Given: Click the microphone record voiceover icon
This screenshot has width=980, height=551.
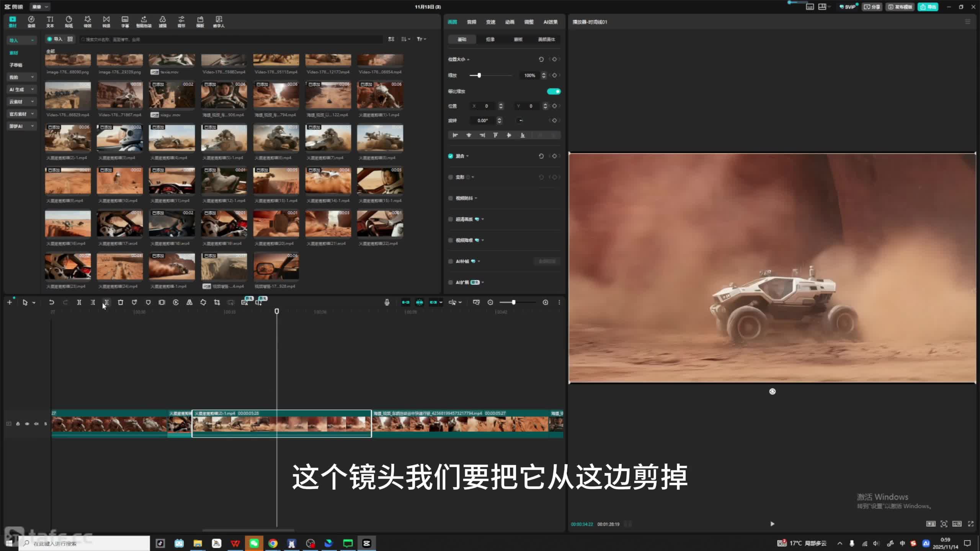Looking at the screenshot, I should (x=387, y=302).
